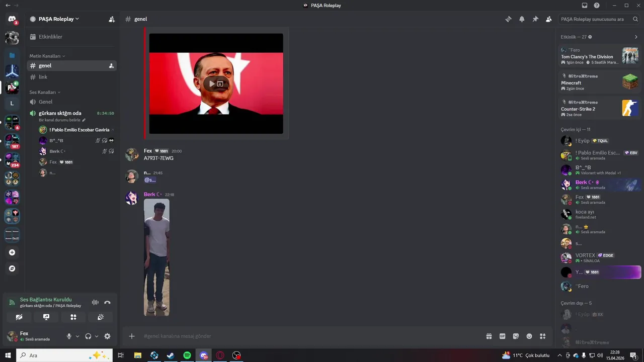Screen dimensions: 644x362
Task: Open notification settings bell icon
Action: click(x=522, y=19)
